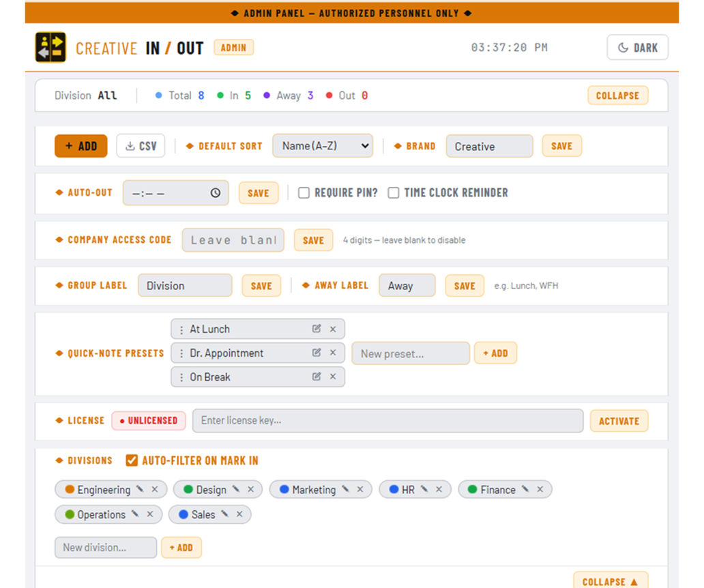Rename the Marketing division

(345, 489)
